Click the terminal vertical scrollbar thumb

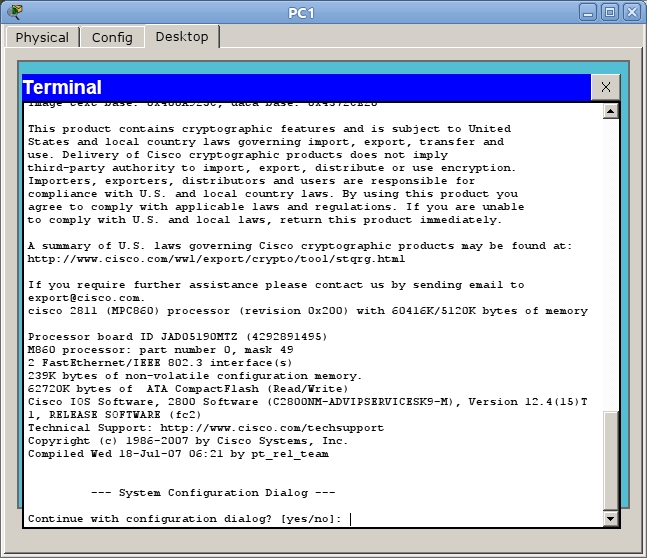pyautogui.click(x=610, y=460)
